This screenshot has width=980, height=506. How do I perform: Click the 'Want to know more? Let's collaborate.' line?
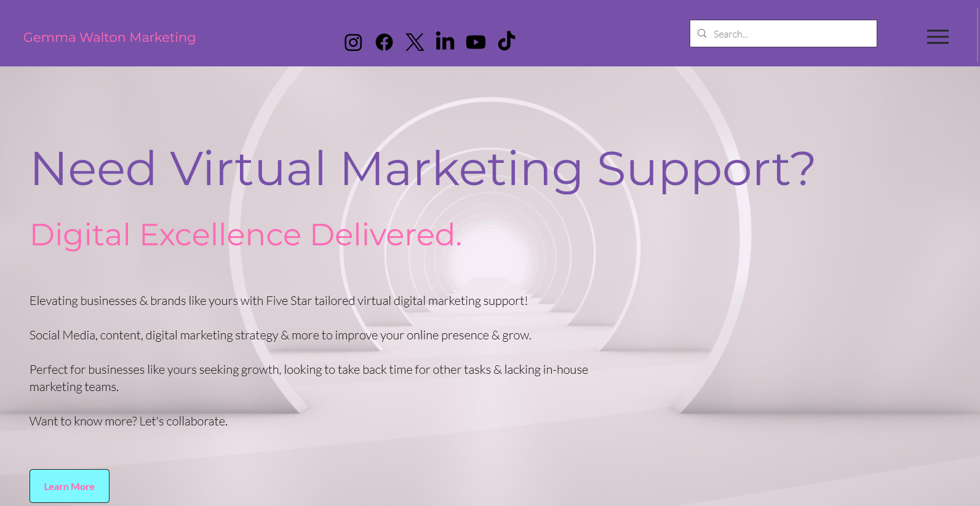129,421
